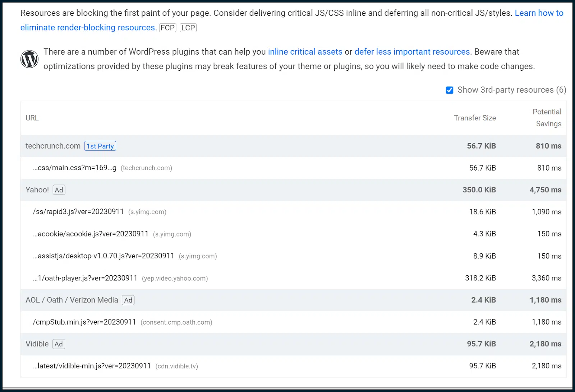Collapse the Yahoo! resource group
The height and width of the screenshot is (392, 575).
pyautogui.click(x=37, y=190)
